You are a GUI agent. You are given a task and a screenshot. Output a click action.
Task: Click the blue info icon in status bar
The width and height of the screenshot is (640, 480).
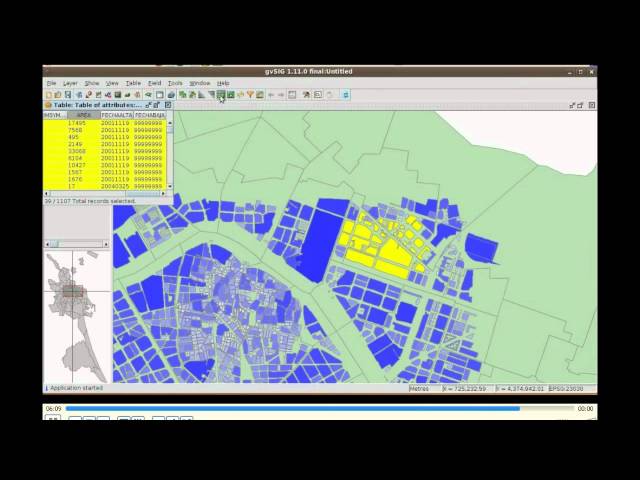46,388
